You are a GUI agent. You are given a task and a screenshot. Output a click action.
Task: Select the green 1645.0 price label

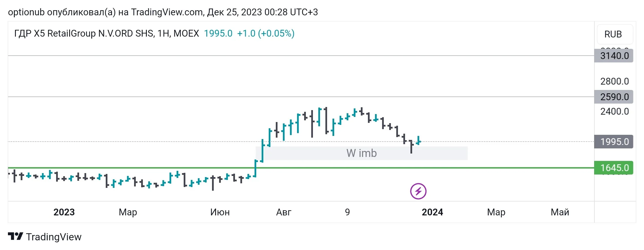click(614, 168)
